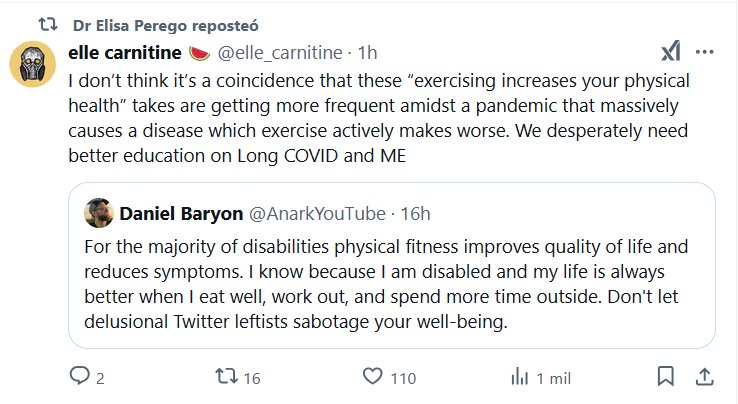Image resolution: width=738 pixels, height=404 pixels.
Task: Click Daniel Baryon's small avatar
Action: click(98, 213)
